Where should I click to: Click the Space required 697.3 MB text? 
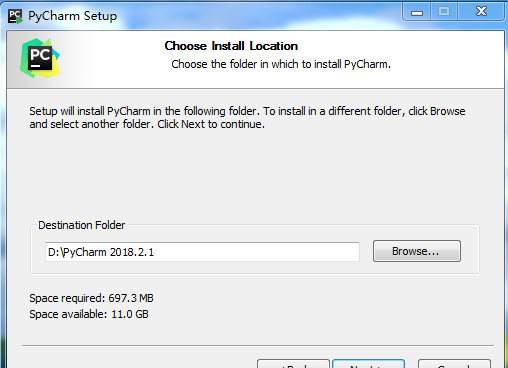pyautogui.click(x=91, y=298)
